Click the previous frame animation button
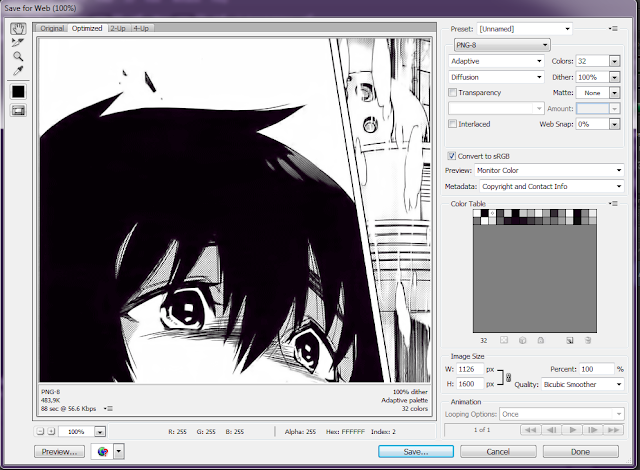 [x=551, y=430]
